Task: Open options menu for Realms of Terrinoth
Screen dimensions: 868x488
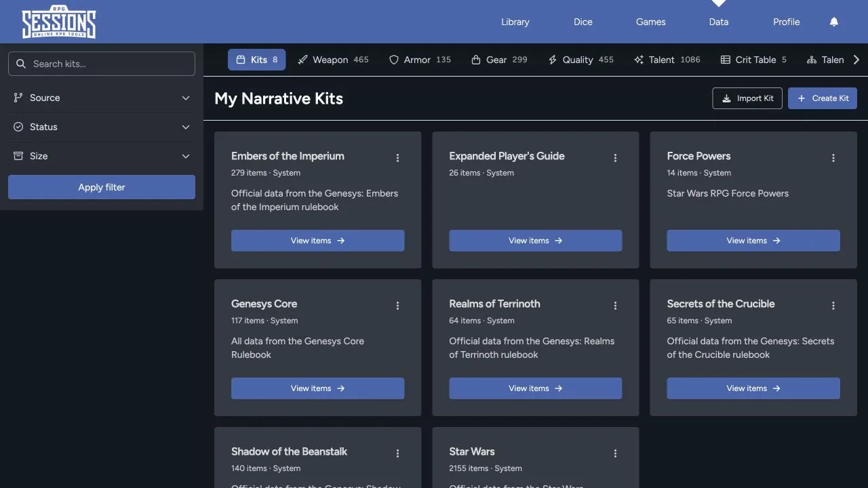Action: pyautogui.click(x=615, y=306)
